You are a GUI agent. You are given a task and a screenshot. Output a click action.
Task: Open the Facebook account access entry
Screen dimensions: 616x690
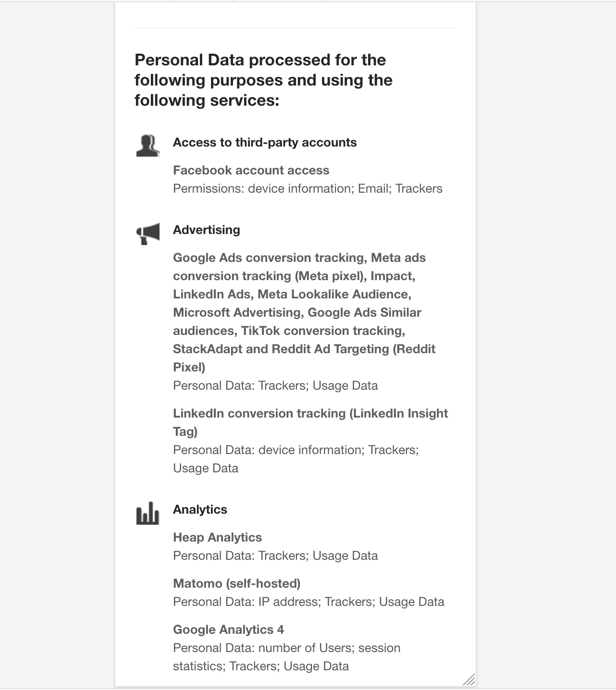coord(251,171)
